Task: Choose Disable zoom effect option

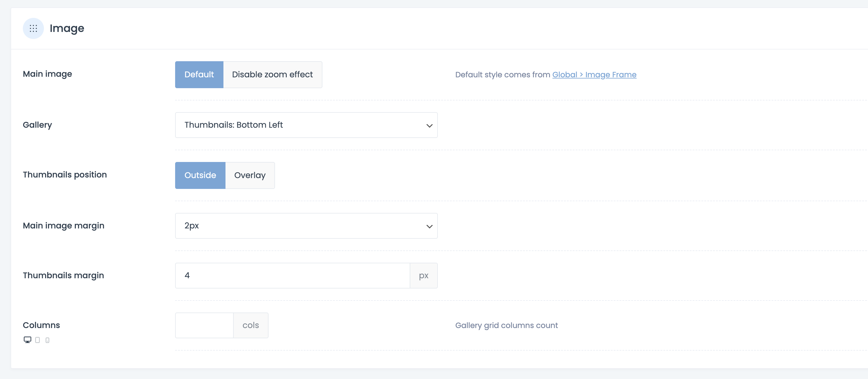Action: (x=272, y=74)
